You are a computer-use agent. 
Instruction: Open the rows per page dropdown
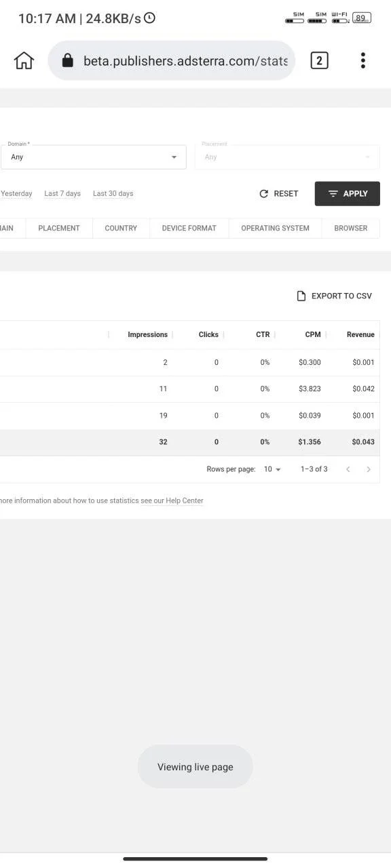[272, 469]
